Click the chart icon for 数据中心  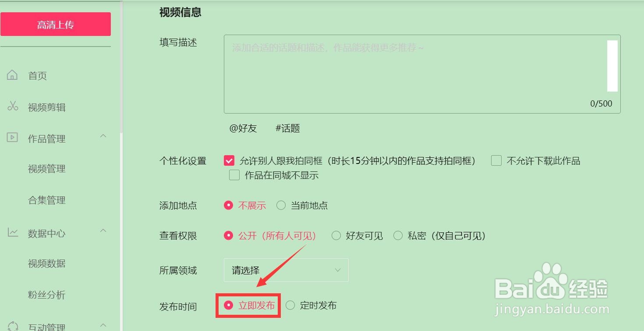(x=12, y=233)
